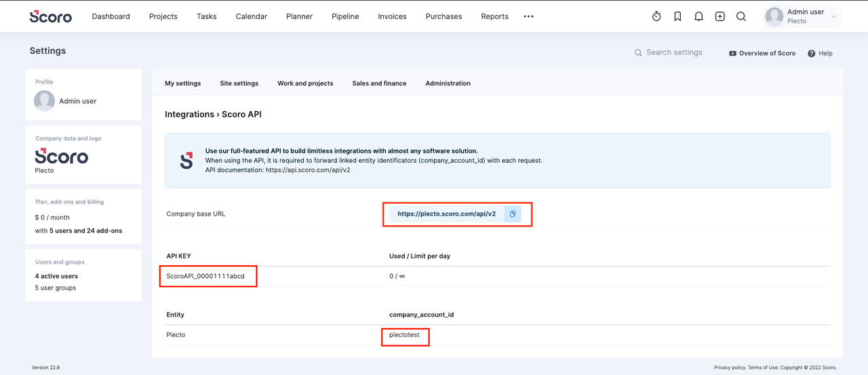Open the Tasks menu
Image resolution: width=868 pixels, height=375 pixels.
pos(206,16)
